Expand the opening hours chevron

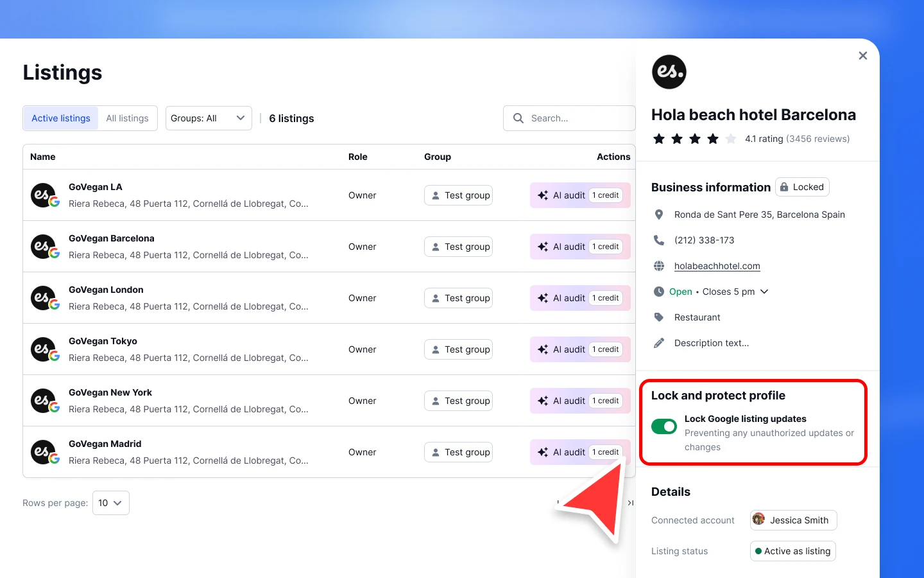[764, 291]
